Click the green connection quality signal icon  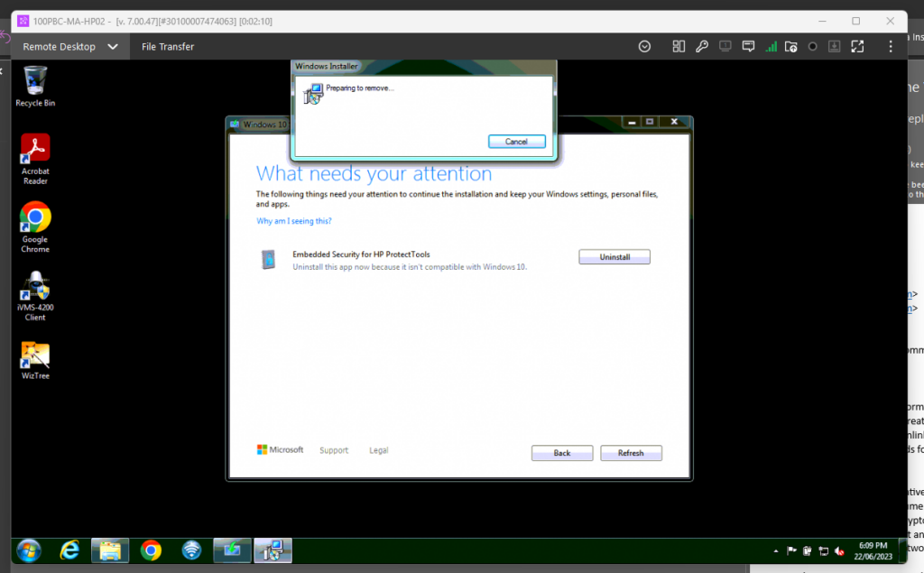tap(771, 47)
